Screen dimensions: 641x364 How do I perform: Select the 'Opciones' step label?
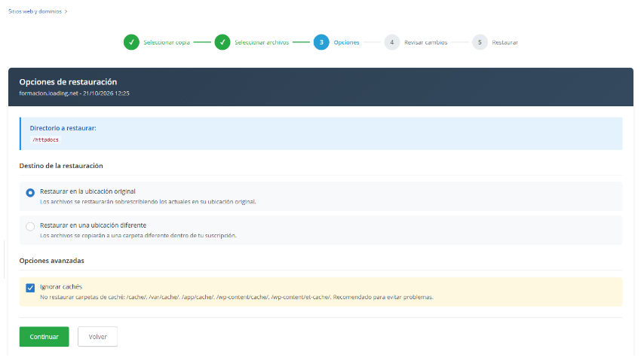(346, 42)
